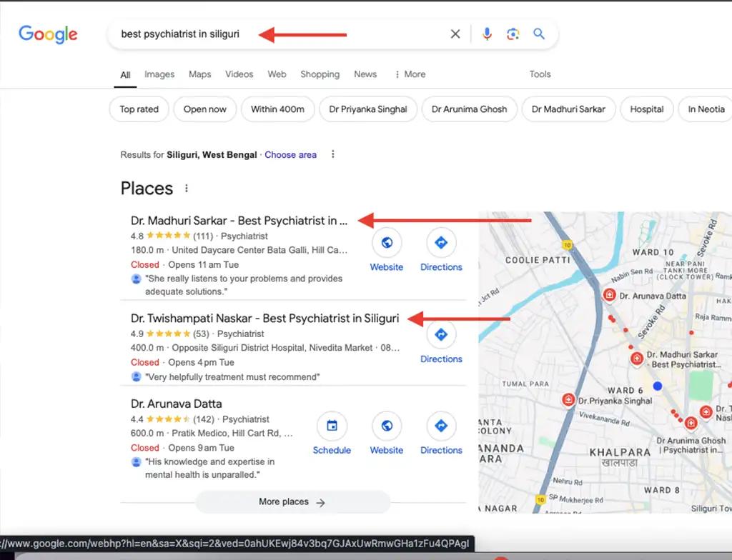The height and width of the screenshot is (560, 732).
Task: Open the Tools menu
Action: [540, 74]
